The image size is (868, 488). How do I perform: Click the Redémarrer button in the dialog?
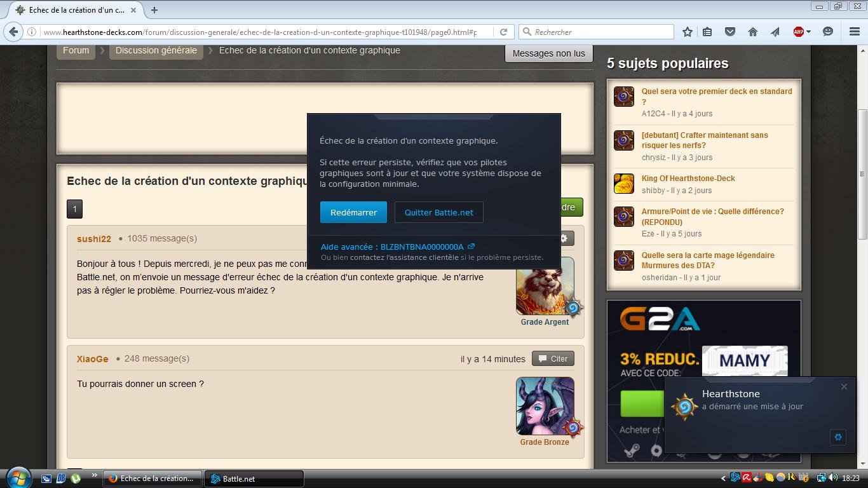coord(354,212)
